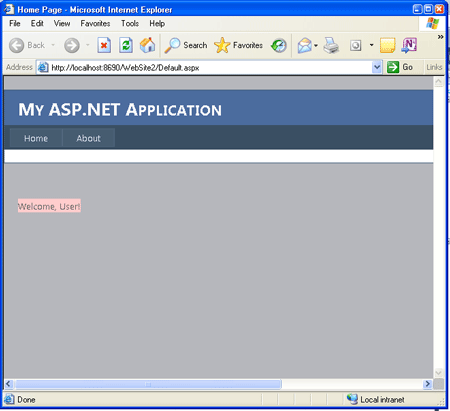Click the My ASP.NET Application heading
450x411 pixels.
(x=120, y=110)
